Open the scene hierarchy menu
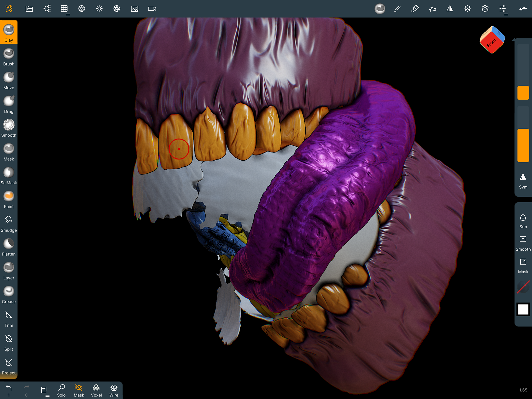The height and width of the screenshot is (399, 532). tap(47, 9)
